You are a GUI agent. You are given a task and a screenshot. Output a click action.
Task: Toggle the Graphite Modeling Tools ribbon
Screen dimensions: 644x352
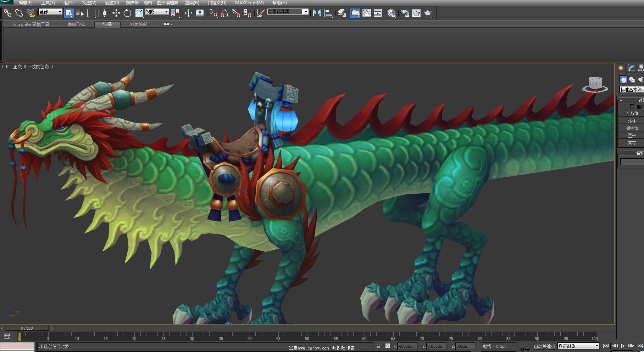coord(355,13)
